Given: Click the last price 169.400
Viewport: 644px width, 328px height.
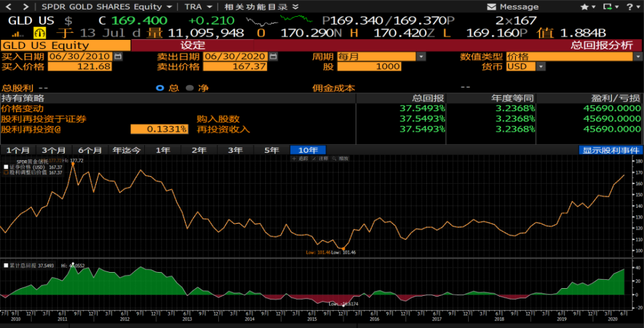Looking at the screenshot, I should click(139, 21).
